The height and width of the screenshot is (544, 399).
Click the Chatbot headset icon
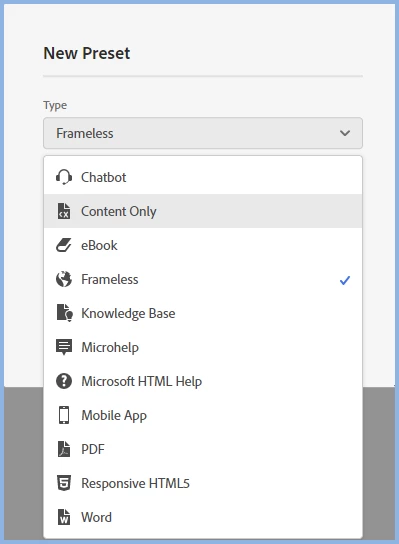(x=64, y=177)
